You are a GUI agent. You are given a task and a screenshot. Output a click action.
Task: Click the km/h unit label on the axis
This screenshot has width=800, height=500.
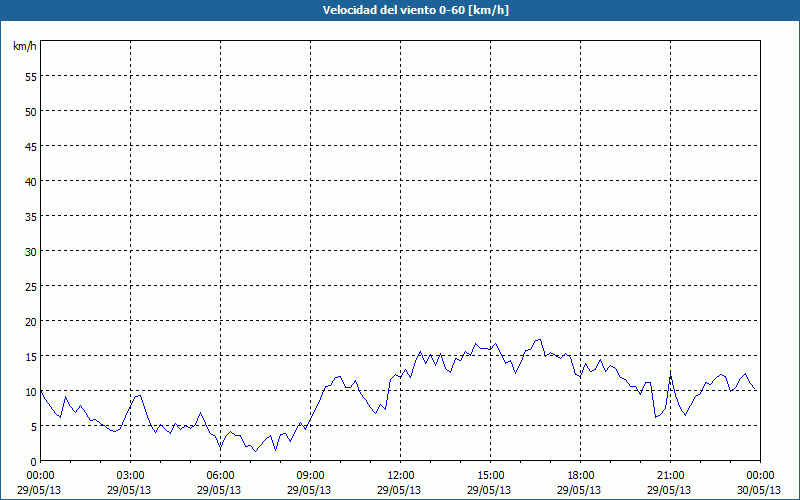(x=24, y=46)
